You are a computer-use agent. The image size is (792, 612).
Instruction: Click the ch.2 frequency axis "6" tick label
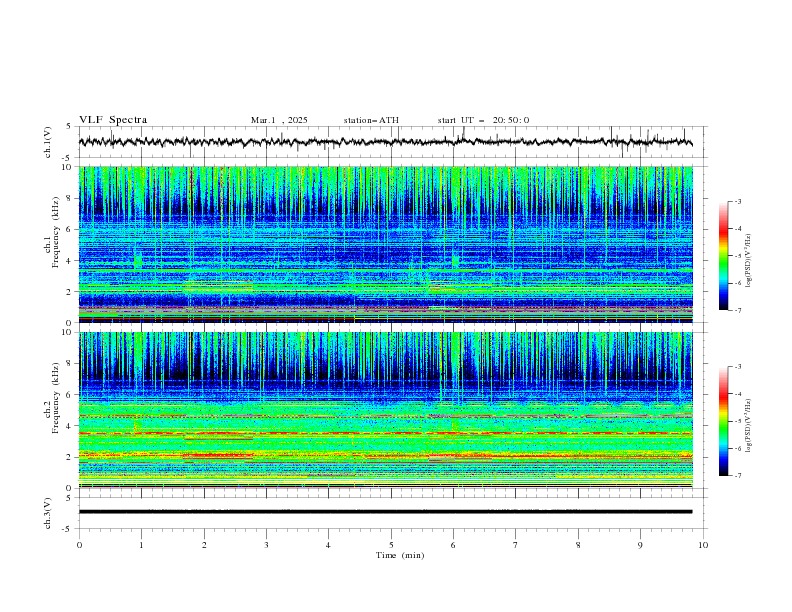click(69, 394)
